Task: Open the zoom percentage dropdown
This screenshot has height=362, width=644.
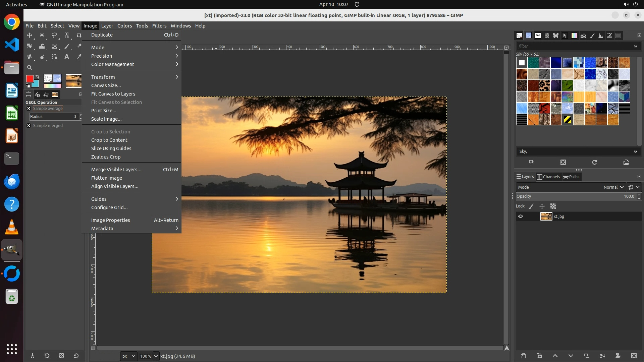Action: (x=156, y=356)
